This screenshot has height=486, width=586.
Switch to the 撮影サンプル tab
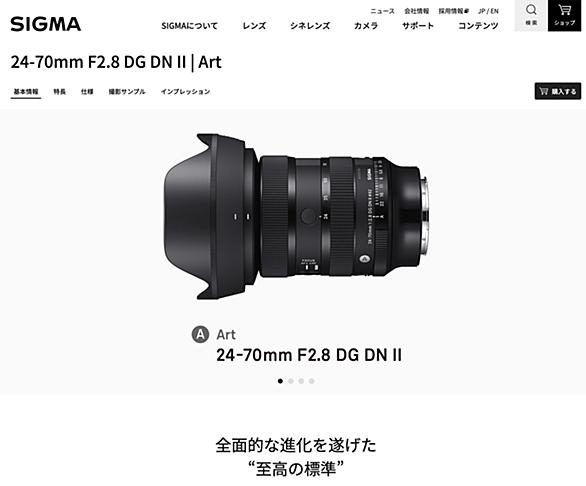click(x=127, y=92)
